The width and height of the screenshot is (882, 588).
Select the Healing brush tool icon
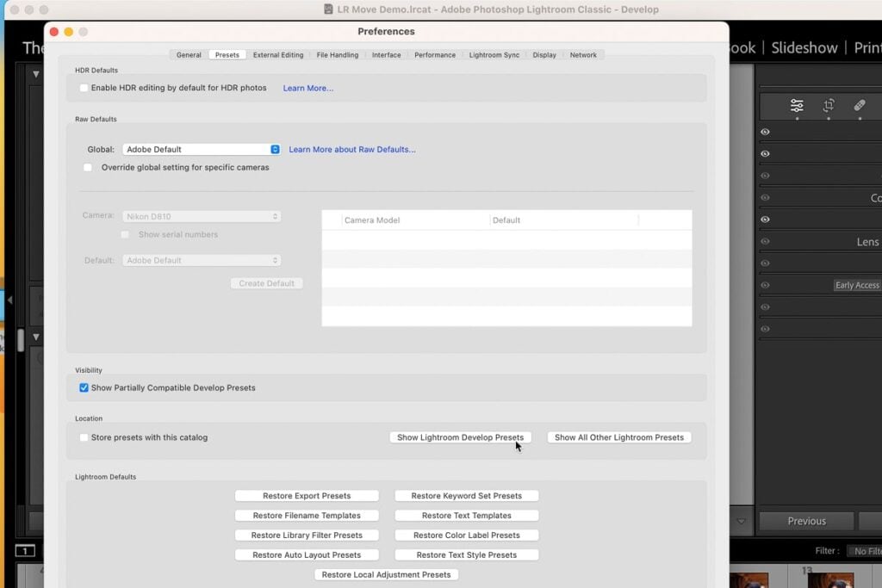coord(859,105)
